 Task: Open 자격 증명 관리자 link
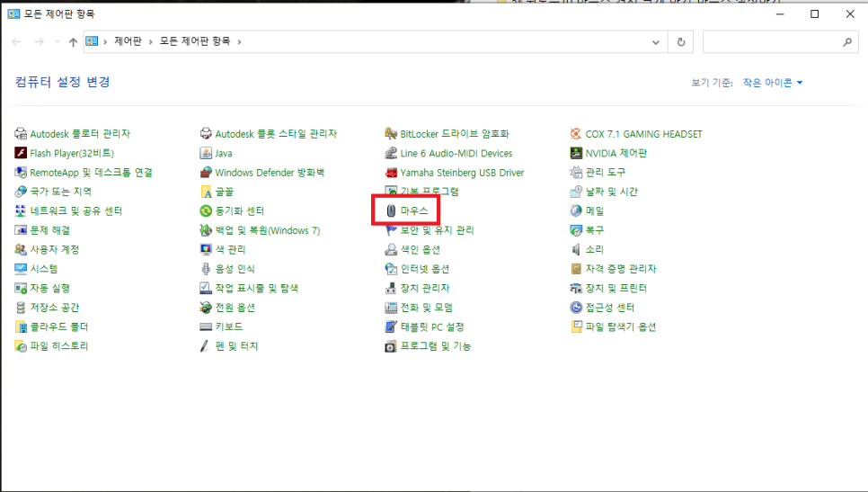(x=621, y=269)
